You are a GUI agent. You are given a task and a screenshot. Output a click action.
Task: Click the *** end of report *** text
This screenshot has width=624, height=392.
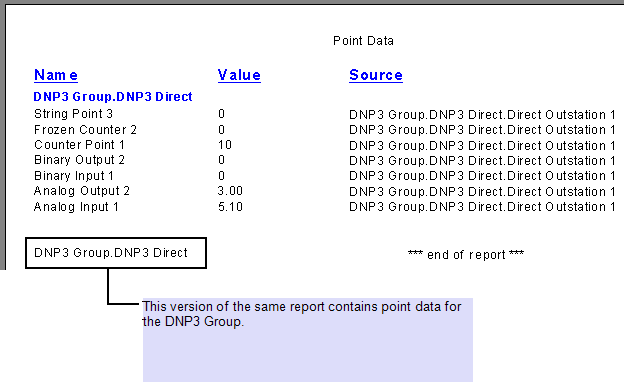(x=466, y=255)
